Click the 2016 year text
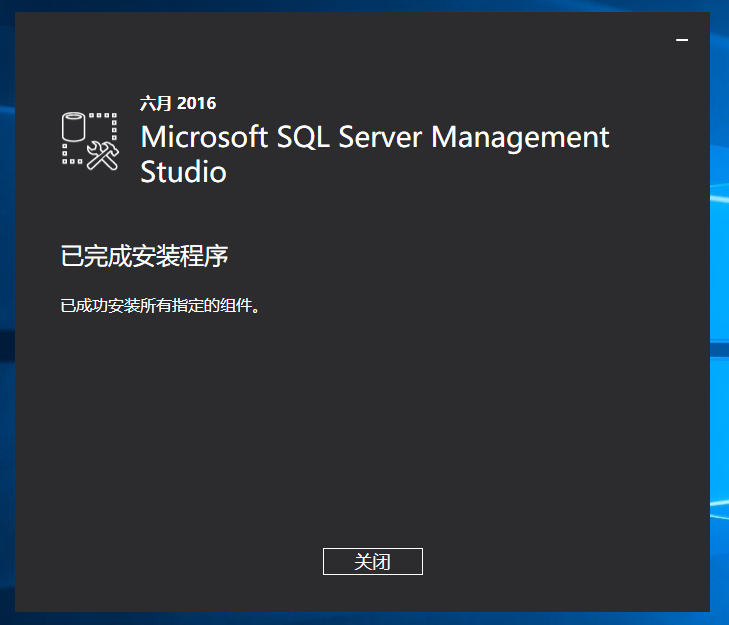Image resolution: width=729 pixels, height=625 pixels. point(197,103)
